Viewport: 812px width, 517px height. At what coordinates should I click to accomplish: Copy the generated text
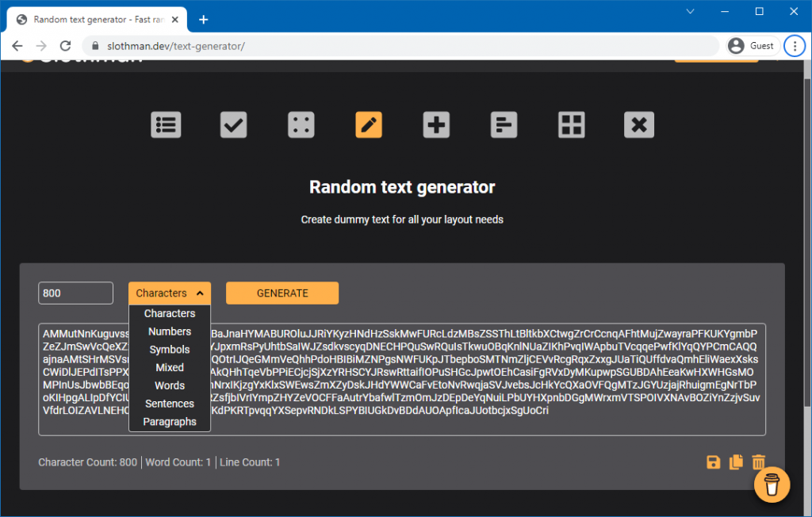(735, 461)
